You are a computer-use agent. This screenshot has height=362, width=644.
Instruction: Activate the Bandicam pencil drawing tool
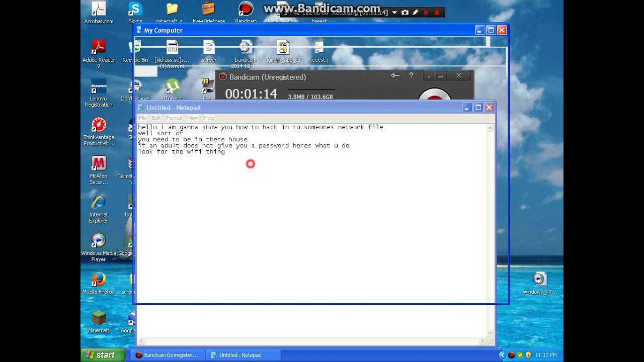(416, 12)
